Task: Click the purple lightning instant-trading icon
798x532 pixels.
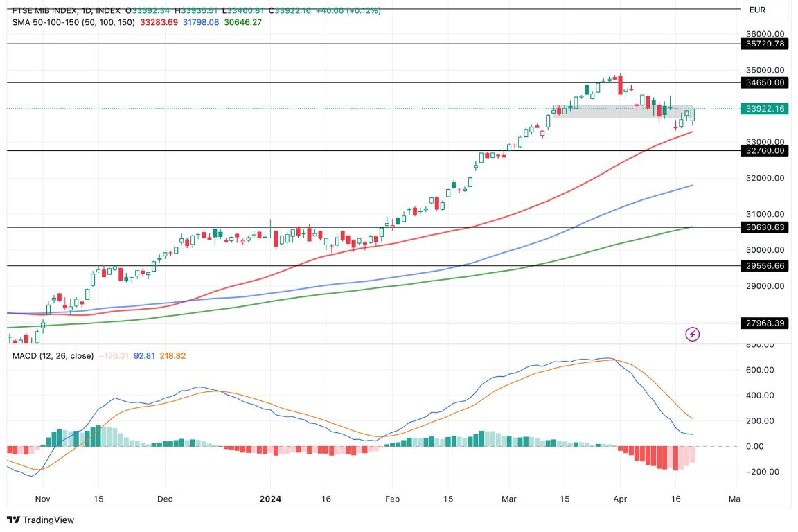Action: click(693, 334)
